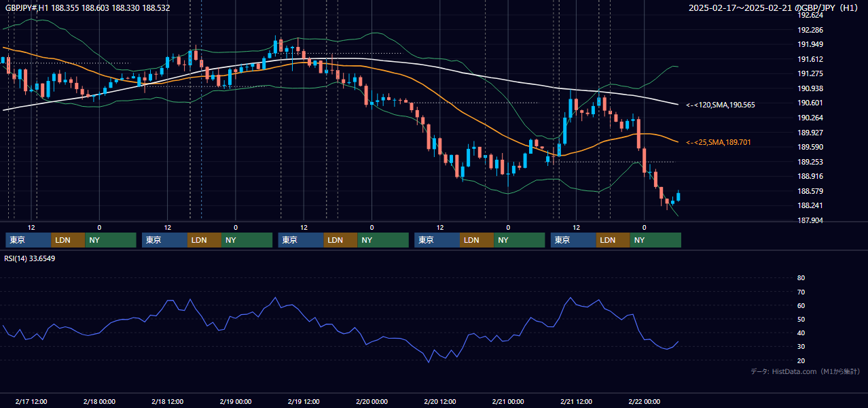
Task: Click the 2/19 12:00 date axis label
Action: click(x=304, y=402)
